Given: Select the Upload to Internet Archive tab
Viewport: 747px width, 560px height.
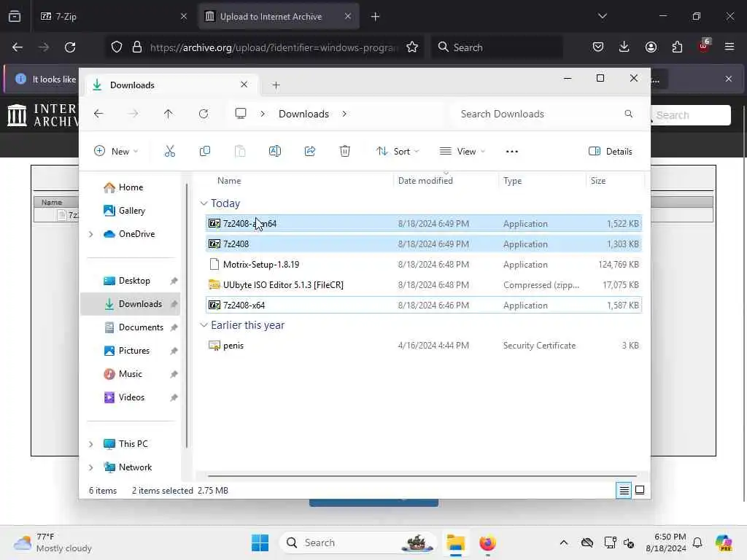Looking at the screenshot, I should pyautogui.click(x=279, y=16).
